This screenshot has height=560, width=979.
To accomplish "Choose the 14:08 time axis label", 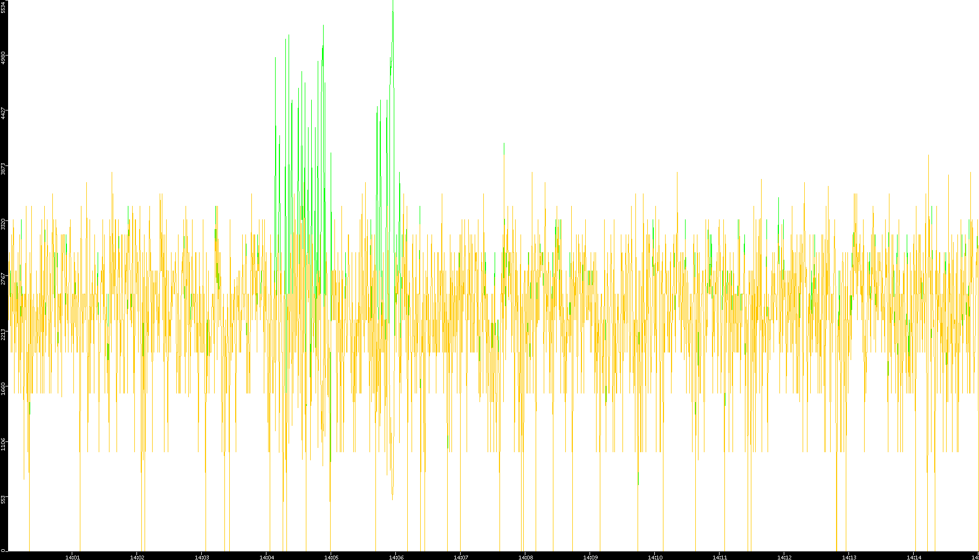I will click(x=525, y=557).
